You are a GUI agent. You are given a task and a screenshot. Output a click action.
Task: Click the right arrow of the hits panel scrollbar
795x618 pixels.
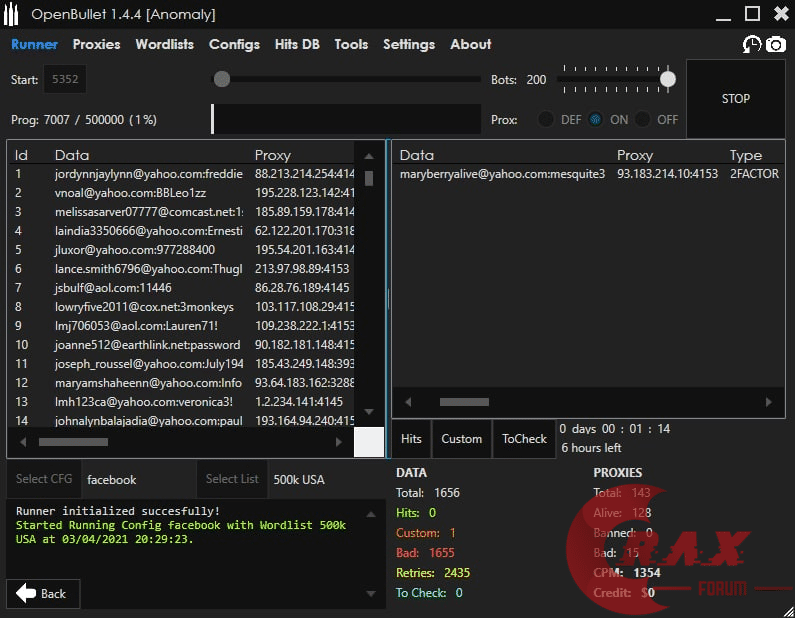point(768,402)
